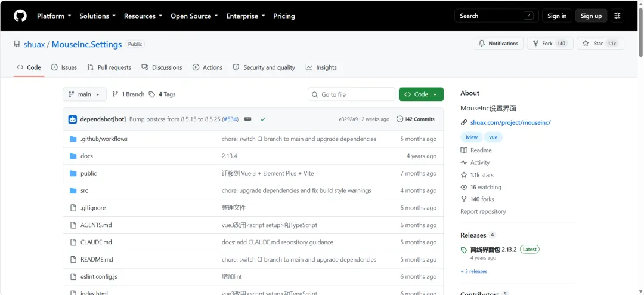Expand the Resources menu
Screen dimensions: 644x295
pos(143,16)
